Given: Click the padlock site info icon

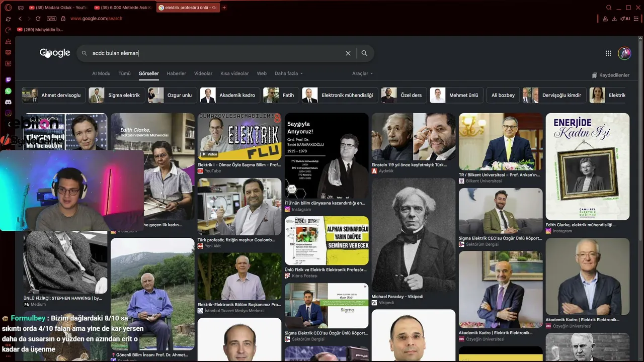Looking at the screenshot, I should (63, 19).
